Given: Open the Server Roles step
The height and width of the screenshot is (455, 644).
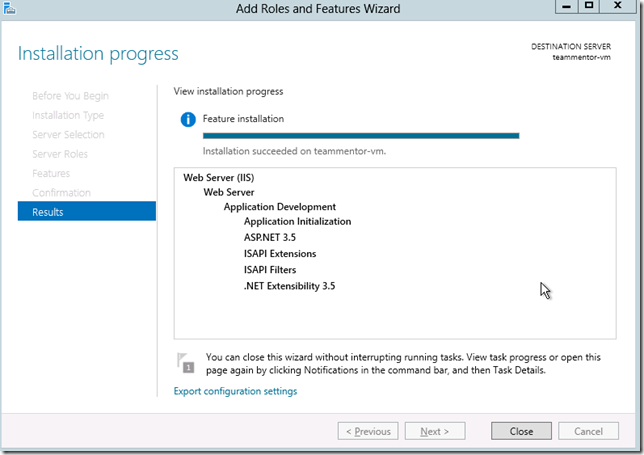Looking at the screenshot, I should 60,154.
